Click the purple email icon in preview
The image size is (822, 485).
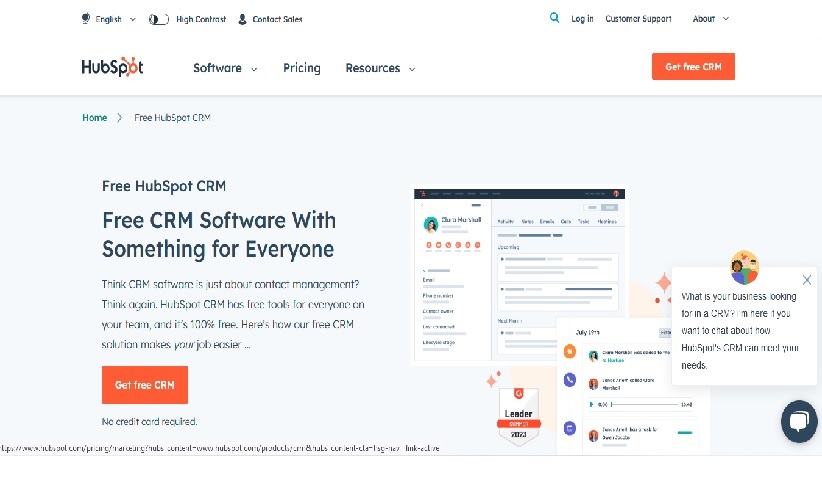570,428
